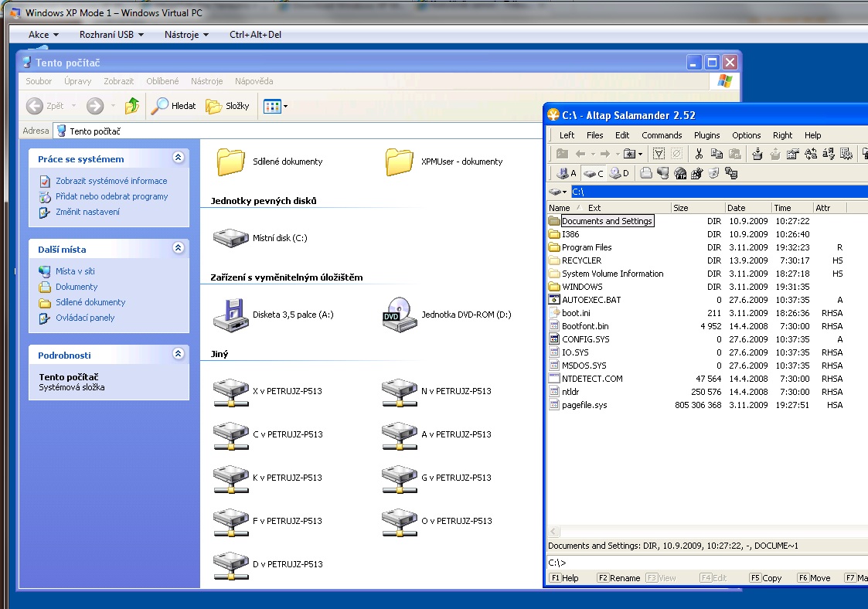The height and width of the screenshot is (609, 868).
Task: Click the F6 Move button in Salamander
Action: [815, 578]
